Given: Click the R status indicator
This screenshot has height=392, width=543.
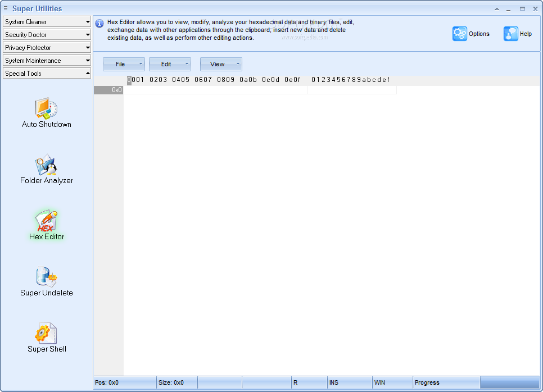Looking at the screenshot, I should point(309,382).
